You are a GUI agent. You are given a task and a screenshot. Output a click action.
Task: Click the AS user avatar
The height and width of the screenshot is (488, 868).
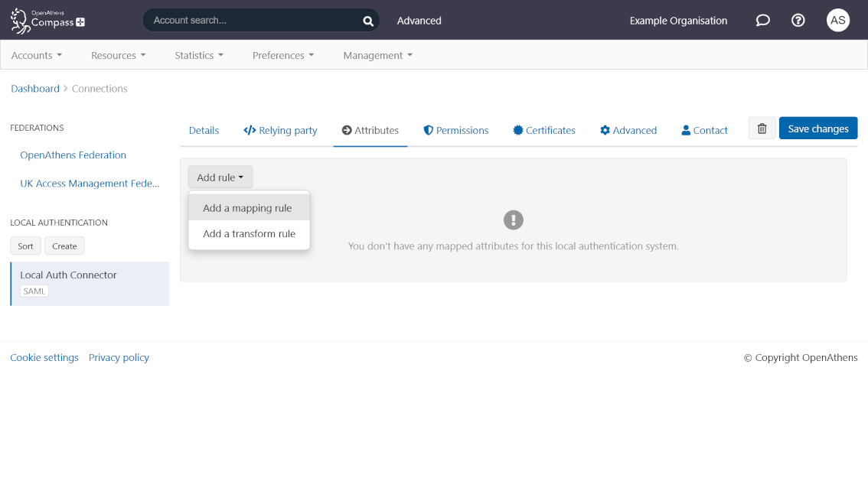(x=838, y=21)
